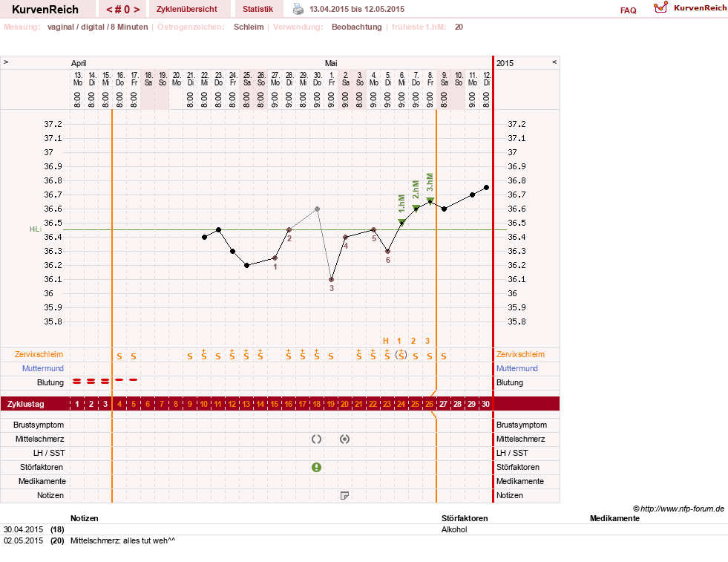Click the gray excluded temperature point at 36.6
Viewport: 728px width, 562px height.
(x=317, y=209)
